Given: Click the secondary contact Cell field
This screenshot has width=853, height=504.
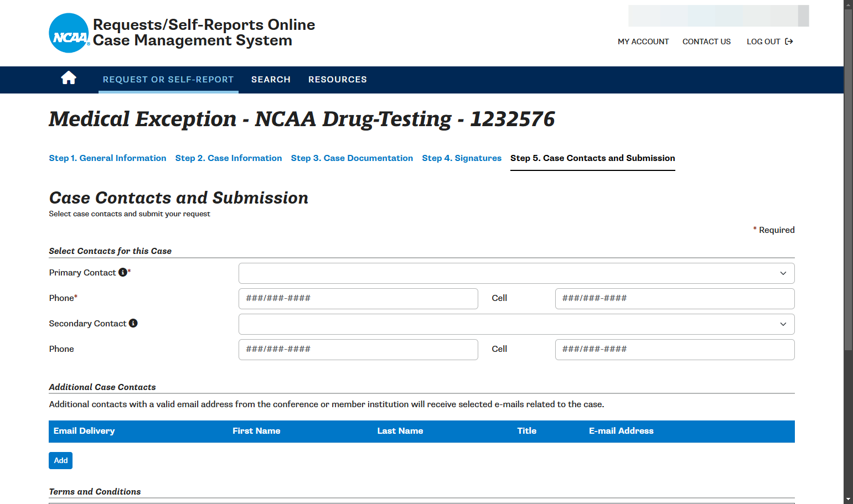Looking at the screenshot, I should [x=675, y=350].
